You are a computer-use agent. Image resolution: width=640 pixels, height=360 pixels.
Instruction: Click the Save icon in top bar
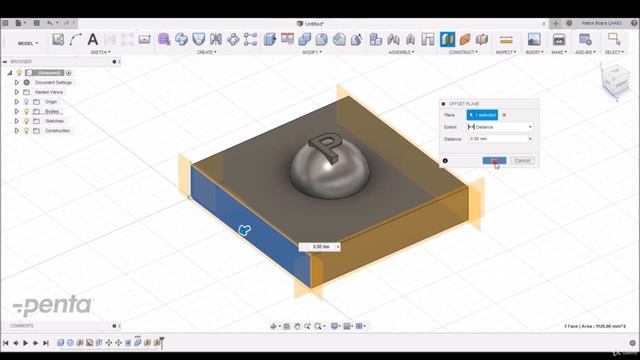point(36,23)
